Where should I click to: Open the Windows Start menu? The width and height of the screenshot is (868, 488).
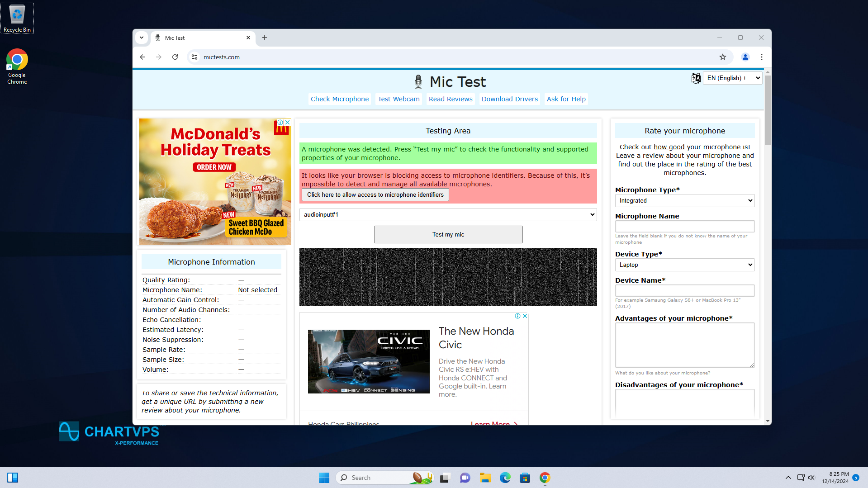click(324, 478)
